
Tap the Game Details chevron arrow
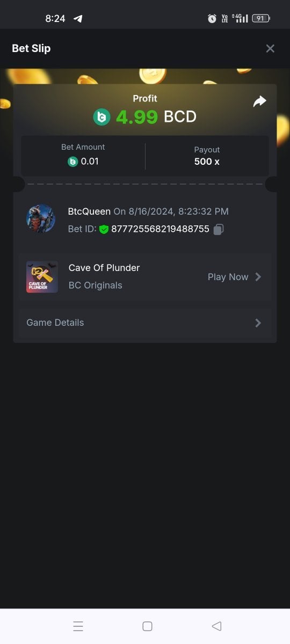pyautogui.click(x=258, y=323)
